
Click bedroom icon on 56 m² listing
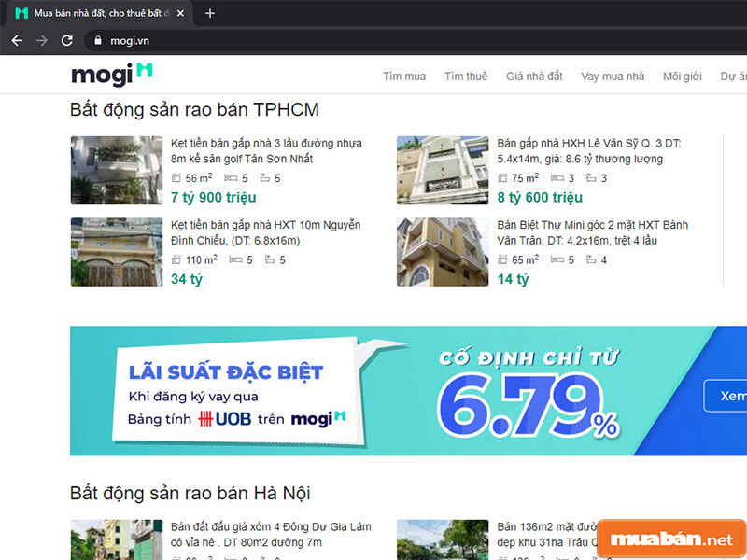tap(231, 178)
